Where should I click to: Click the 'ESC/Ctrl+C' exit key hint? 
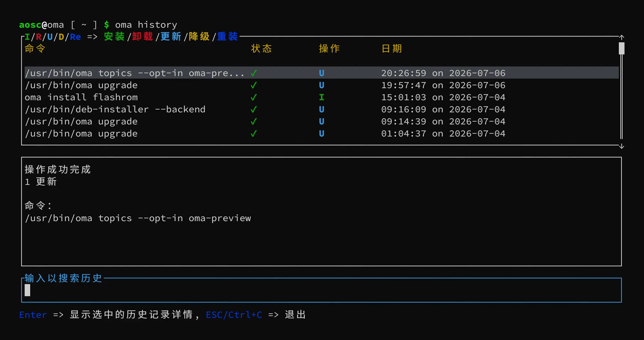(x=234, y=315)
